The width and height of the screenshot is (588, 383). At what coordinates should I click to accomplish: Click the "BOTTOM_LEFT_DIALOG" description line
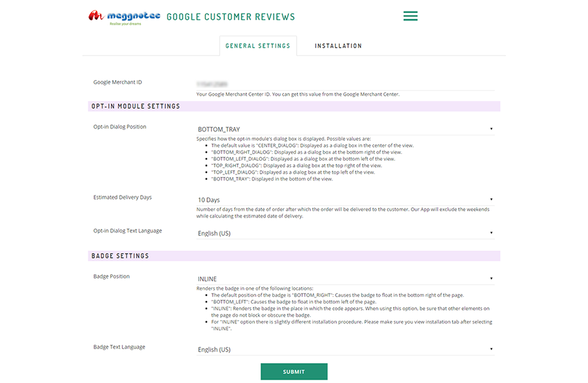(x=303, y=159)
